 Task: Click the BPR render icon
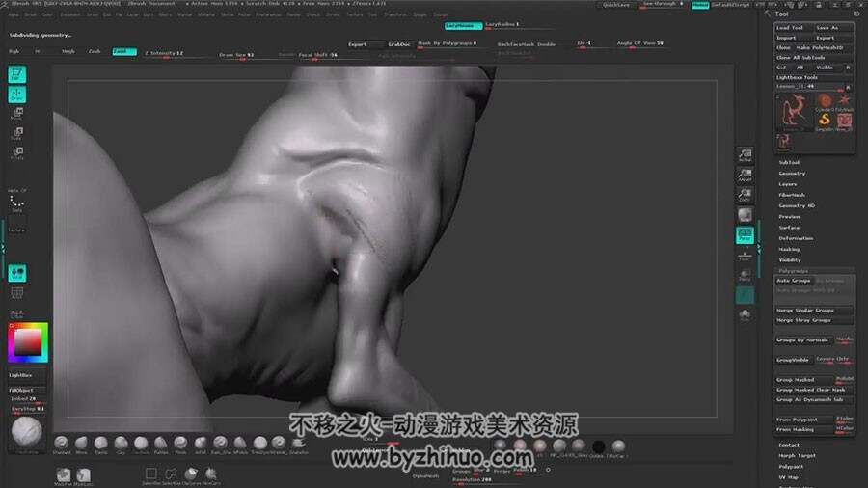coord(746,215)
